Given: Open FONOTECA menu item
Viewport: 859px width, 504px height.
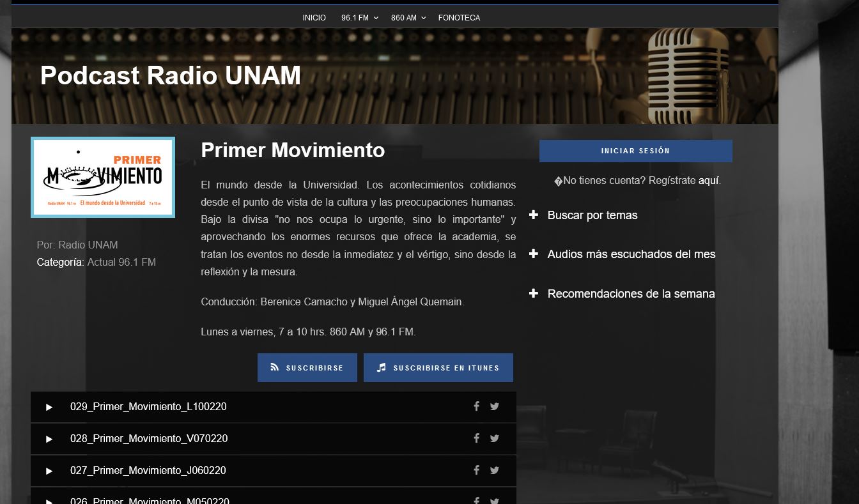Looking at the screenshot, I should tap(459, 18).
